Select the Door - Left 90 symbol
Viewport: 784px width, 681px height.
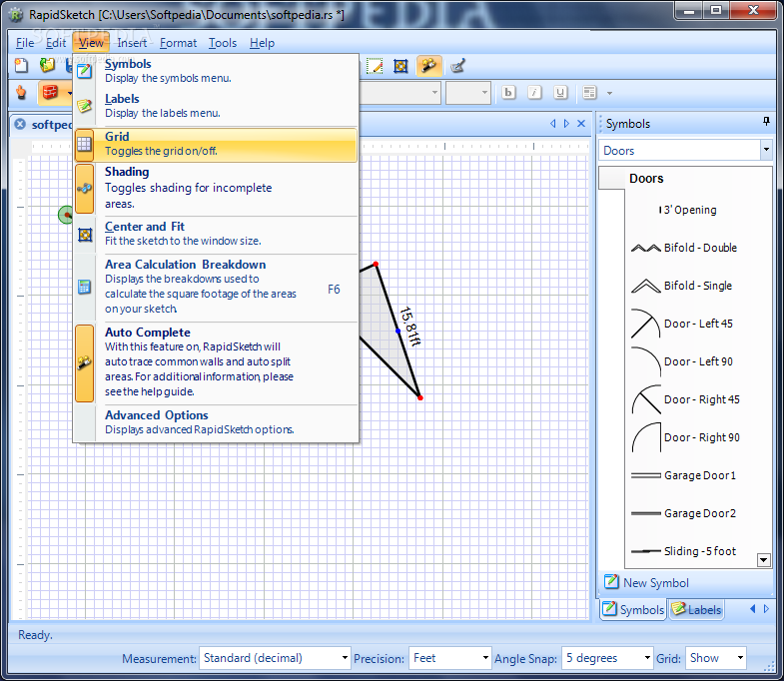coord(681,362)
